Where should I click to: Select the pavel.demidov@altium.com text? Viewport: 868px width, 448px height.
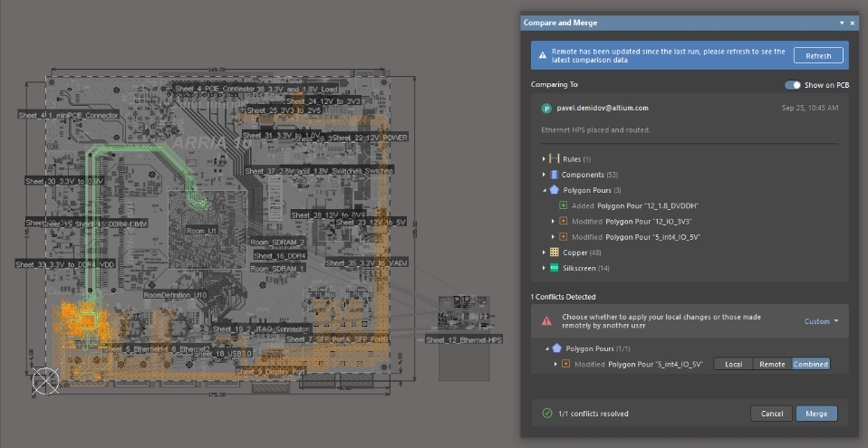(603, 108)
